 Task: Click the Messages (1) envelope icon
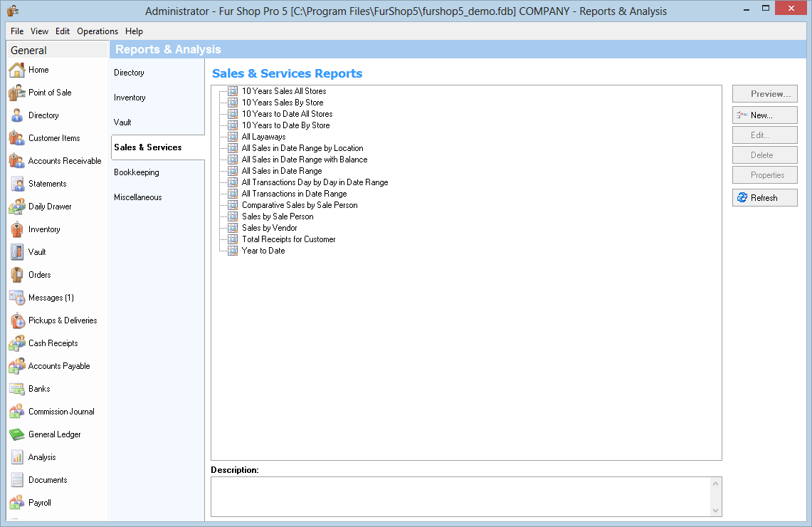[17, 298]
